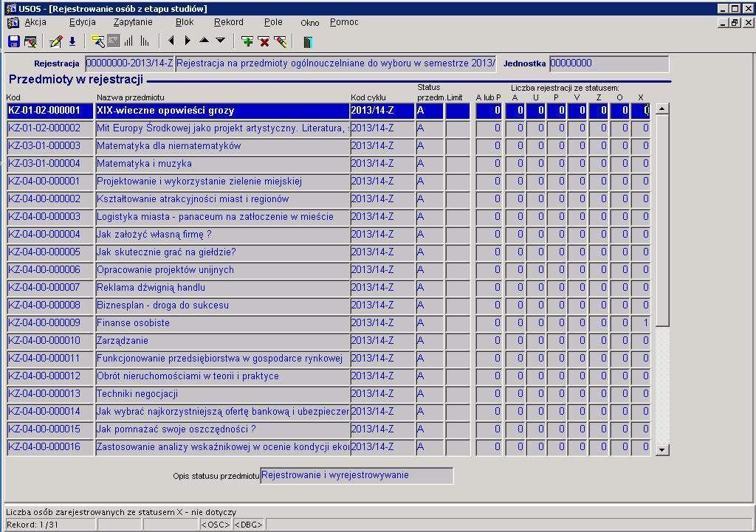756x532 pixels.
Task: Click Status 'A' cell of Zarządzanie row
Action: [x=430, y=341]
